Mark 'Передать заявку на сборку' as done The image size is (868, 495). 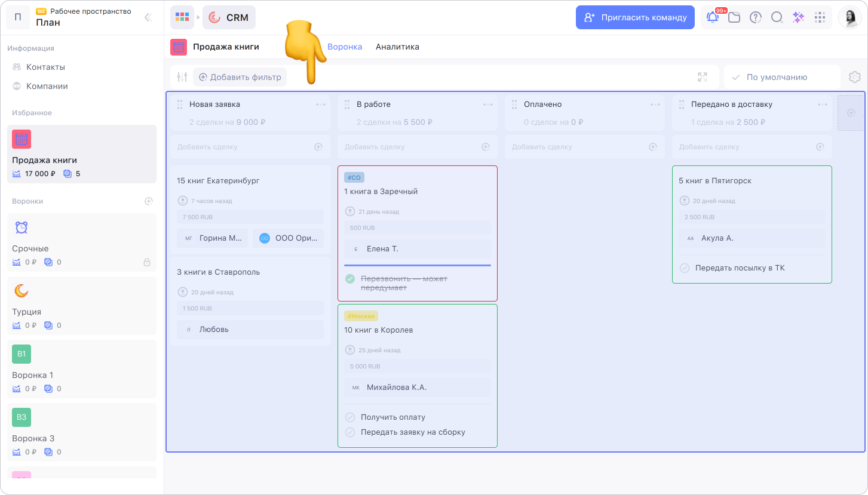point(350,432)
